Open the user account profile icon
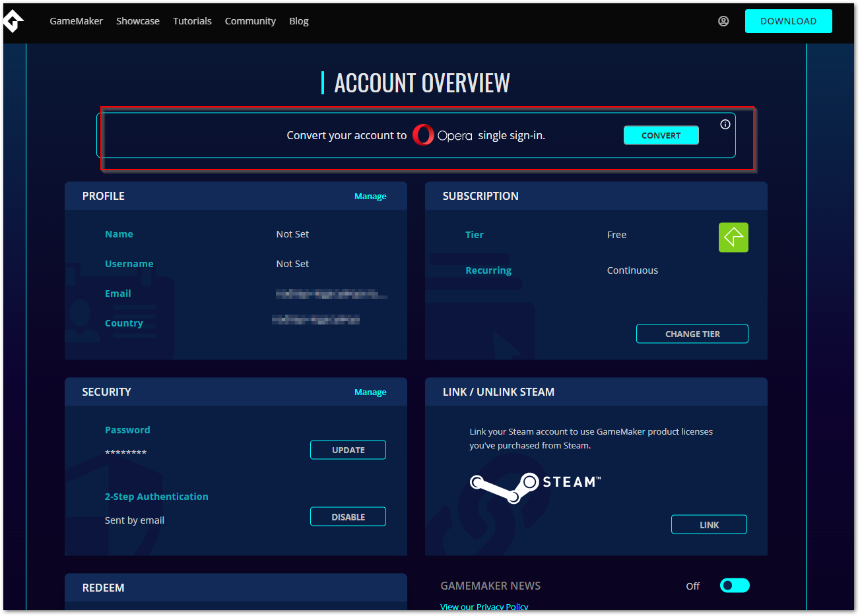Screen dimensions: 860x616 (x=723, y=21)
